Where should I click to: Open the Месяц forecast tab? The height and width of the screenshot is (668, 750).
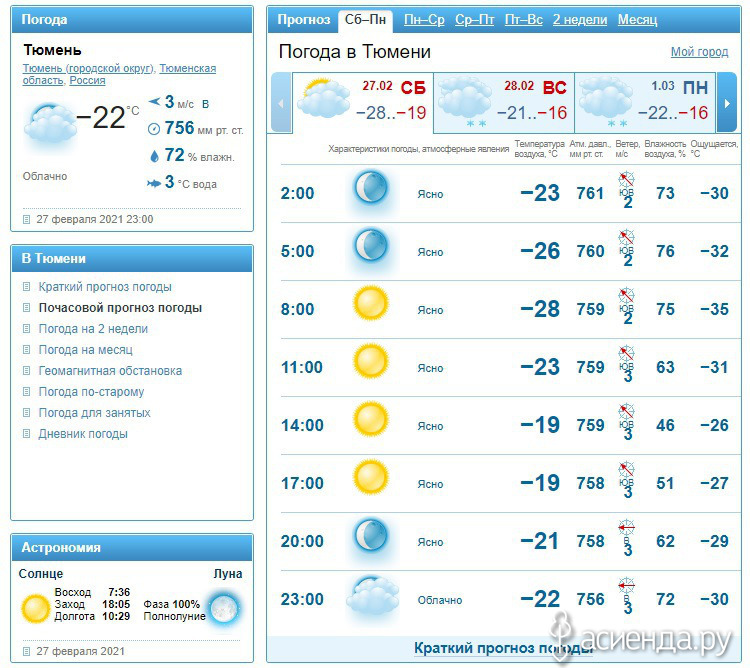click(637, 20)
